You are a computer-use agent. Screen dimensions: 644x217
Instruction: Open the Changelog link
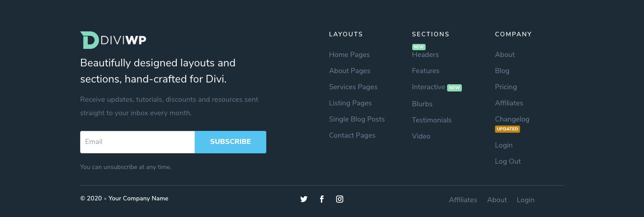[x=512, y=119]
